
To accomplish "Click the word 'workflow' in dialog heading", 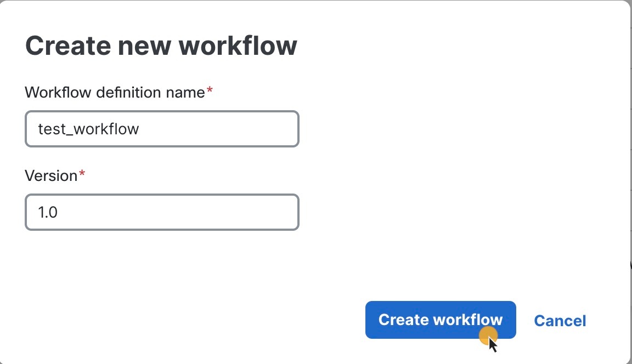I will (238, 46).
